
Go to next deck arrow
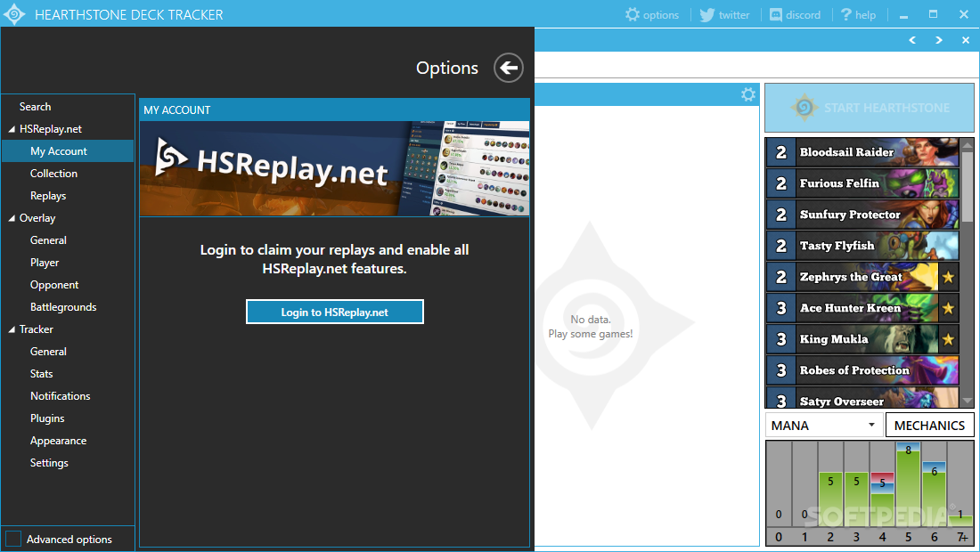(939, 40)
